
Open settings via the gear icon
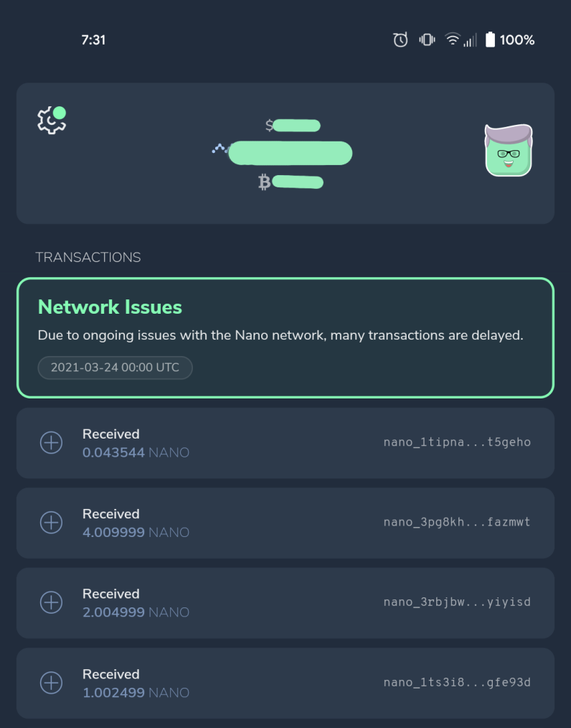[x=52, y=120]
